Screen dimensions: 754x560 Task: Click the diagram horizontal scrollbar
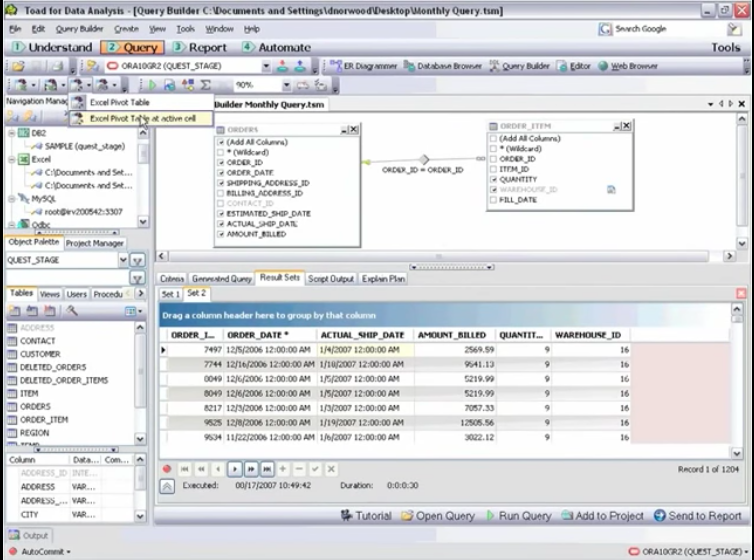(439, 256)
